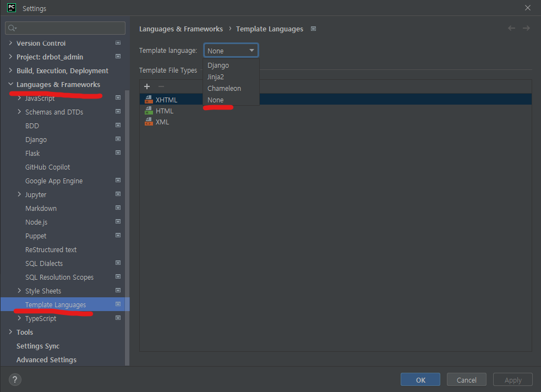Click the forward navigation arrow
The width and height of the screenshot is (541, 392).
coord(526,28)
